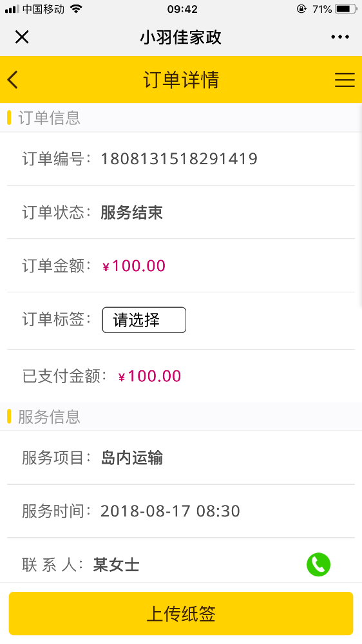Viewport: 362px width, 644px height.
Task: Open the 订单标签 请选择 dropdown
Action: tap(144, 320)
